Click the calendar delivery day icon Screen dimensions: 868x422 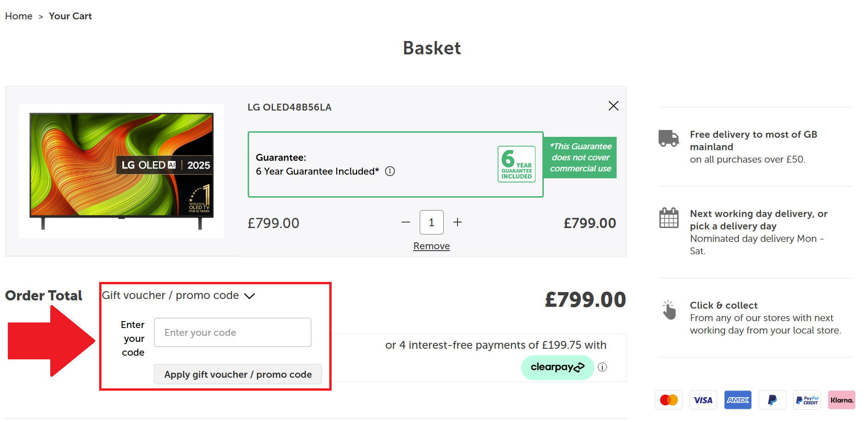(669, 218)
